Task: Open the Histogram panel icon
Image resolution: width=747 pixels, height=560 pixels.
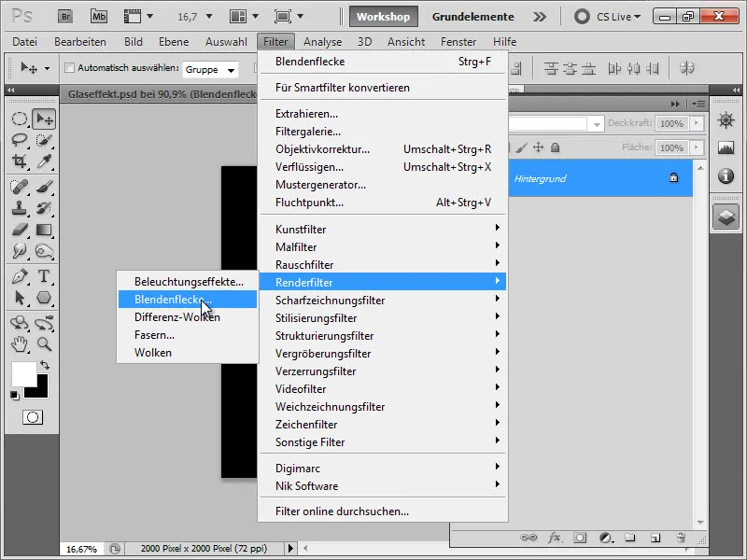Action: (x=726, y=147)
